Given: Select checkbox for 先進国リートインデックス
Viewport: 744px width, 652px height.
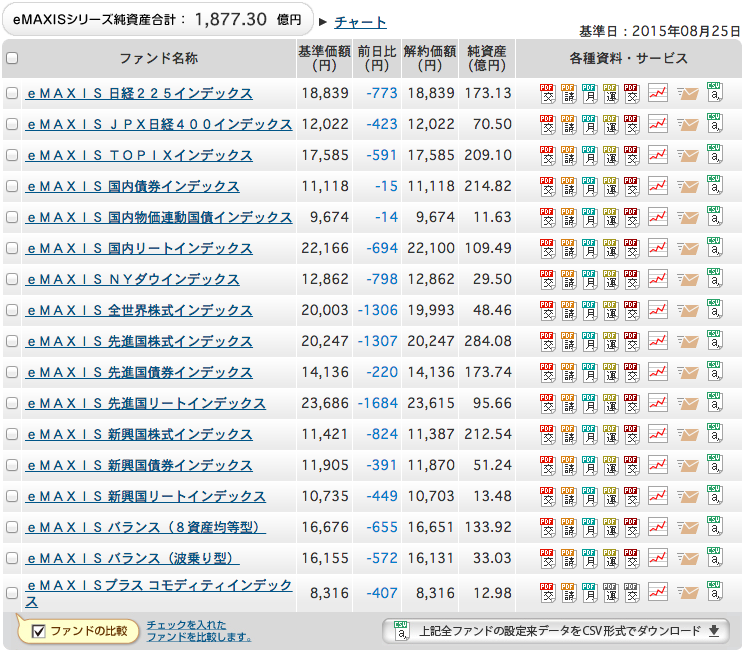Looking at the screenshot, I should point(12,403).
